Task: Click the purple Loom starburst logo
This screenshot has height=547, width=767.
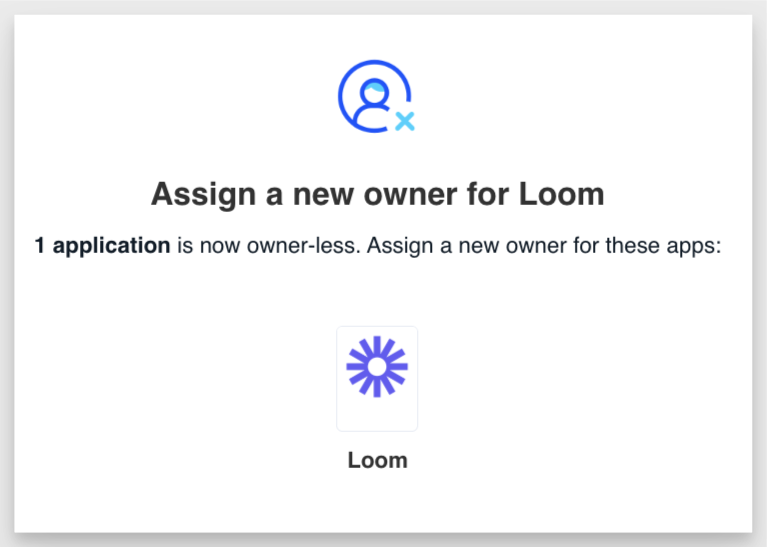Action: click(x=377, y=366)
